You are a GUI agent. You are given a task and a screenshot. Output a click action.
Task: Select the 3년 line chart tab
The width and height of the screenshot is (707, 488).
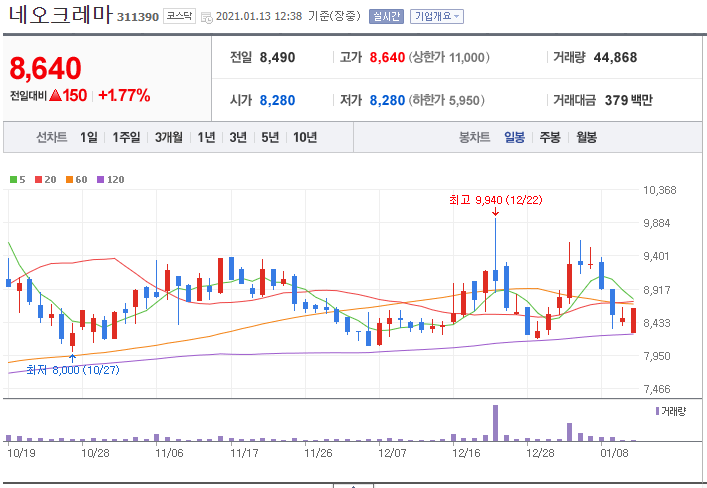coord(238,137)
